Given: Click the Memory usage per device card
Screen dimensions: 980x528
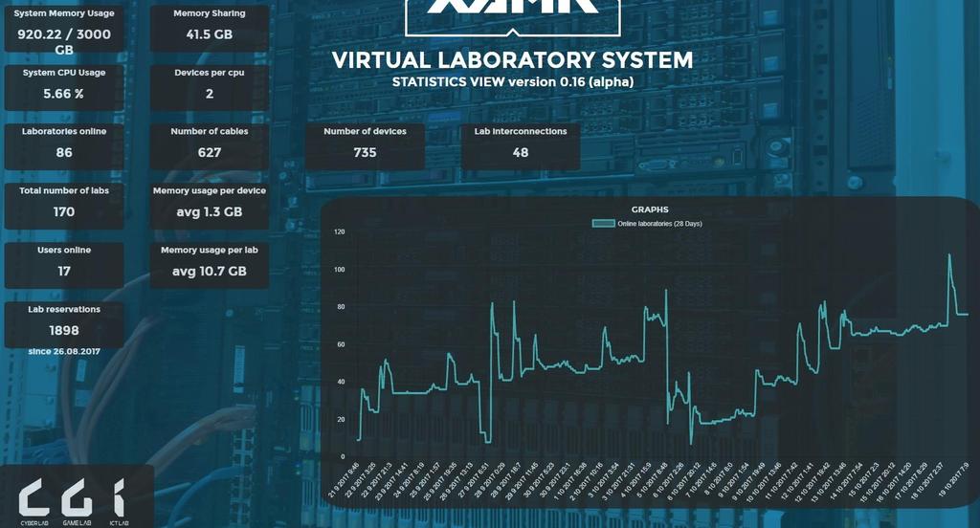Looking at the screenshot, I should click(210, 207).
